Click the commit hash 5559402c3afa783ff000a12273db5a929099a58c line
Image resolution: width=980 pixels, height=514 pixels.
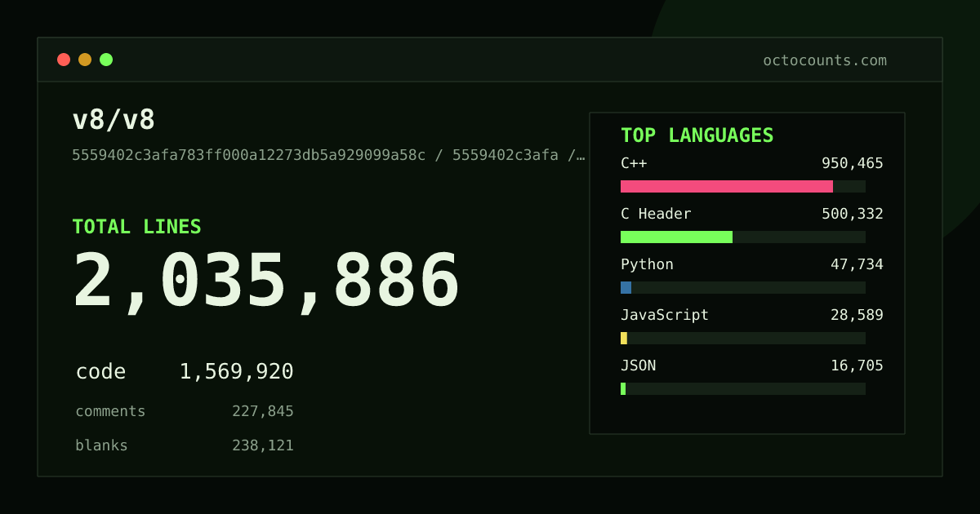(328, 155)
